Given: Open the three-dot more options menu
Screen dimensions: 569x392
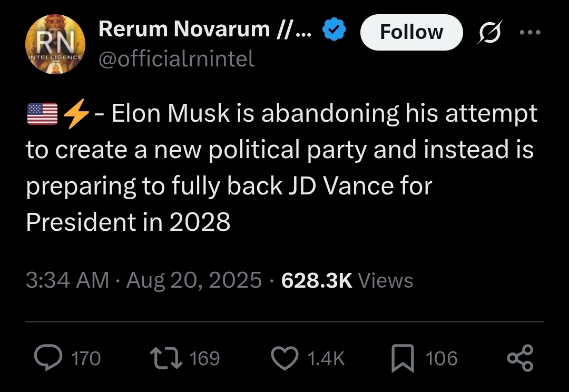Looking at the screenshot, I should click(529, 32).
